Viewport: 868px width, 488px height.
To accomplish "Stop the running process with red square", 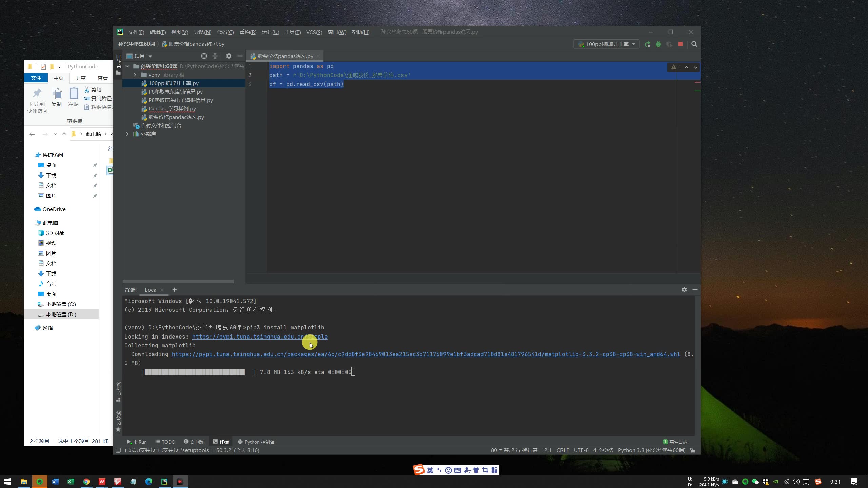I will pos(680,44).
